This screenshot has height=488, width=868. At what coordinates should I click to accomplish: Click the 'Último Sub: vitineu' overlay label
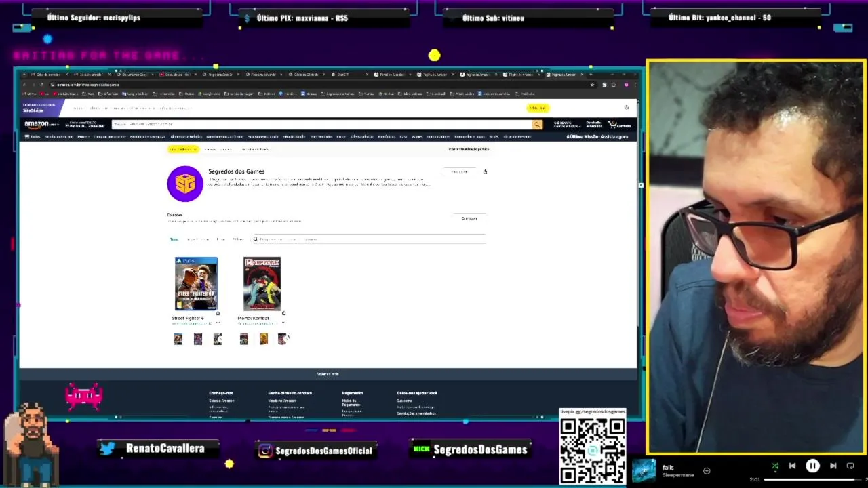click(493, 18)
